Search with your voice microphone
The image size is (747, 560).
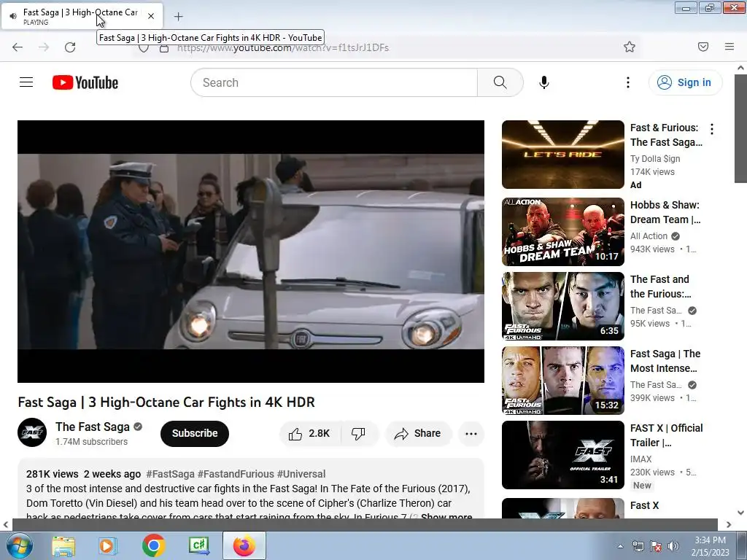tap(544, 82)
